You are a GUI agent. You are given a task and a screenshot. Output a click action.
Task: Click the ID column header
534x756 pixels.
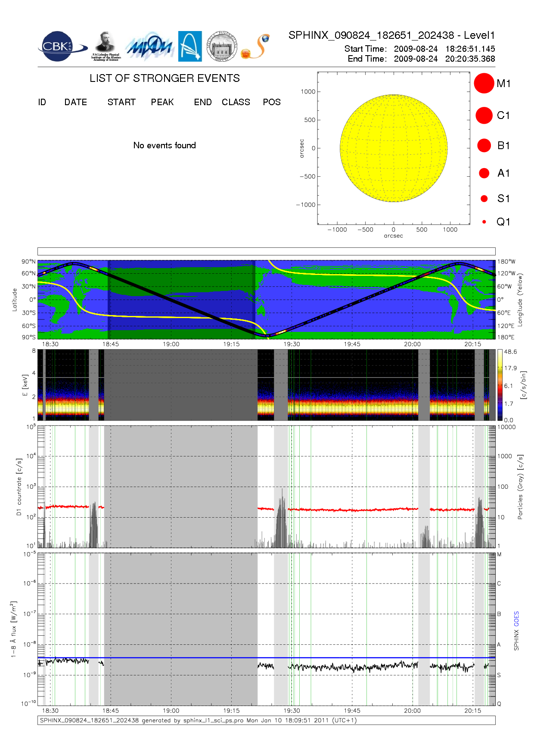point(42,102)
